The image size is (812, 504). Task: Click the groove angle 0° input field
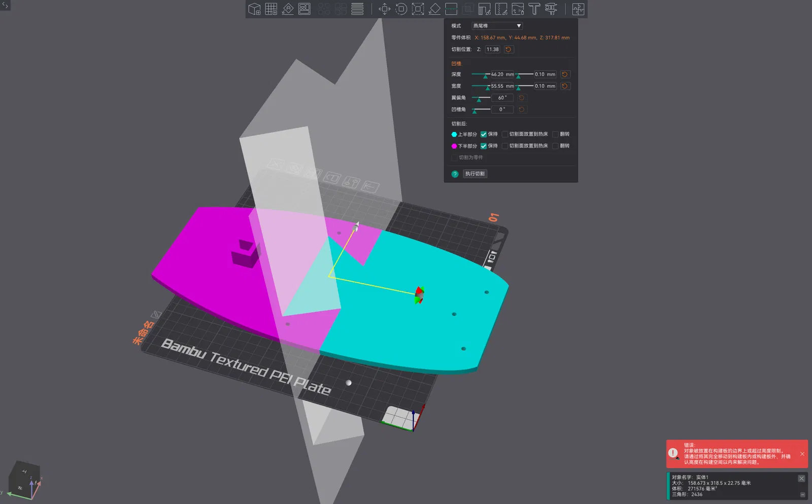[x=502, y=109]
